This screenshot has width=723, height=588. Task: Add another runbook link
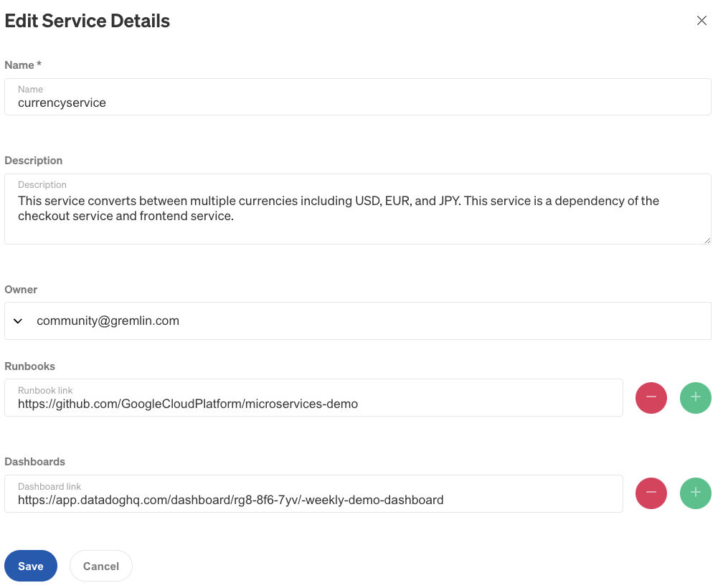(695, 397)
